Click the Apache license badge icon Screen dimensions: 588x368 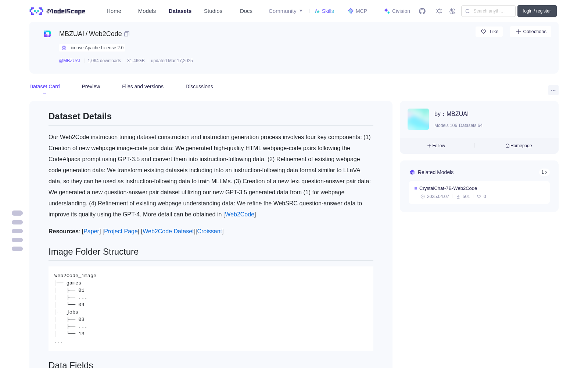pos(64,48)
